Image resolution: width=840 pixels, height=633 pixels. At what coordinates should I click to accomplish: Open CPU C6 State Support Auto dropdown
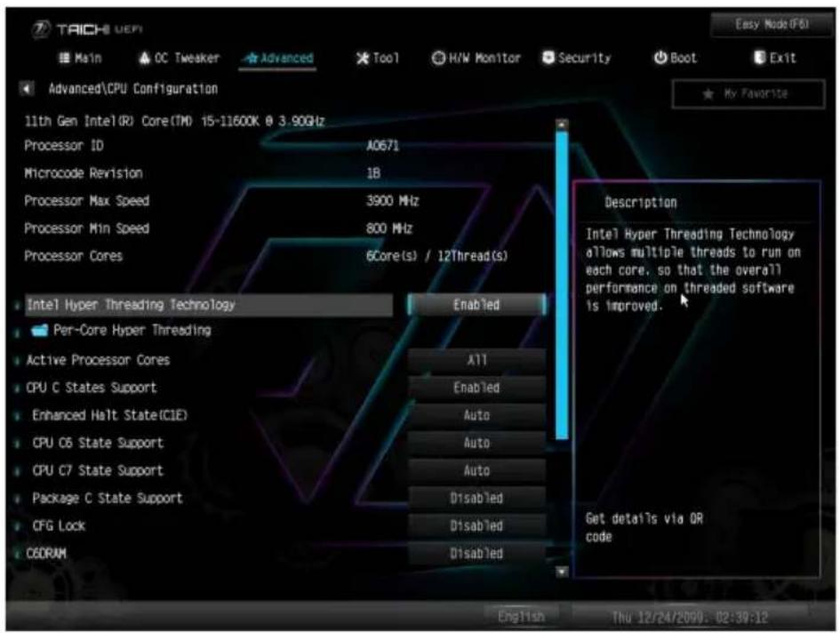click(476, 444)
